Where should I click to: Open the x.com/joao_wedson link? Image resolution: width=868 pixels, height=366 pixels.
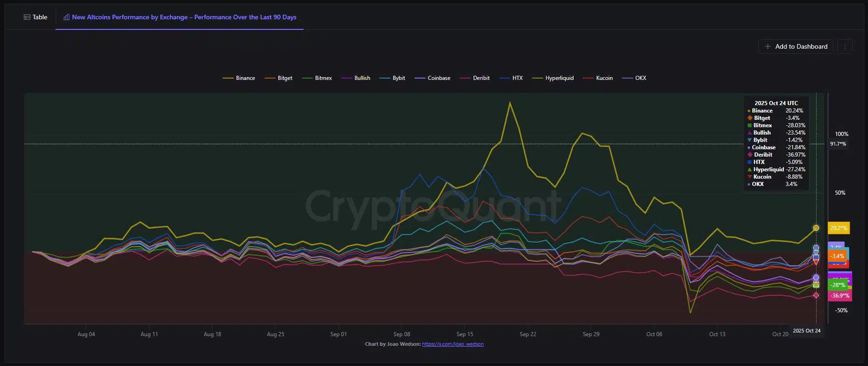click(452, 344)
